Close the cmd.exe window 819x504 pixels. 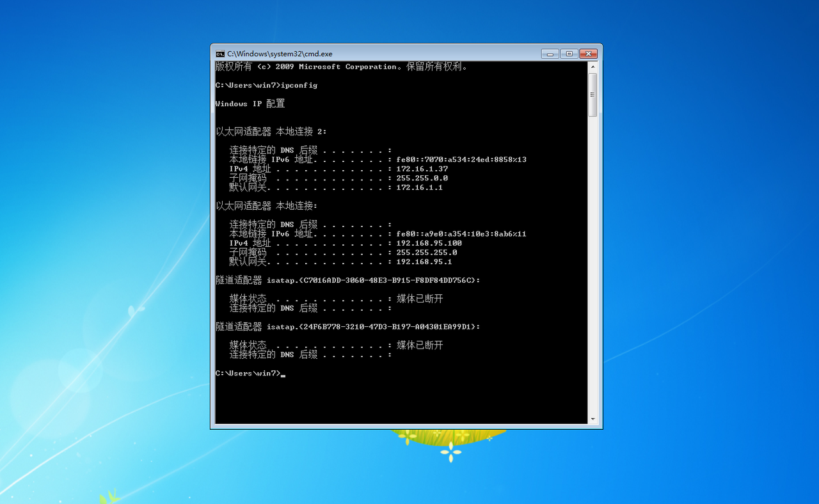click(x=589, y=54)
